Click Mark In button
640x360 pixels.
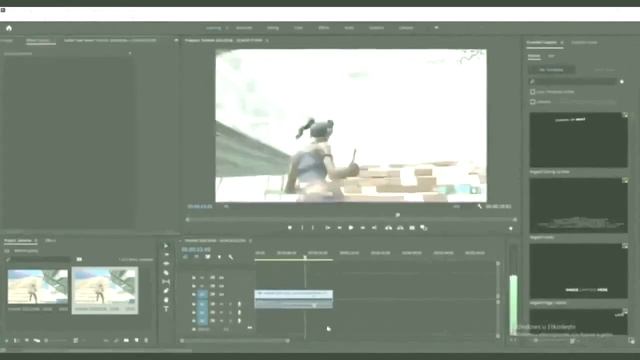pos(302,228)
